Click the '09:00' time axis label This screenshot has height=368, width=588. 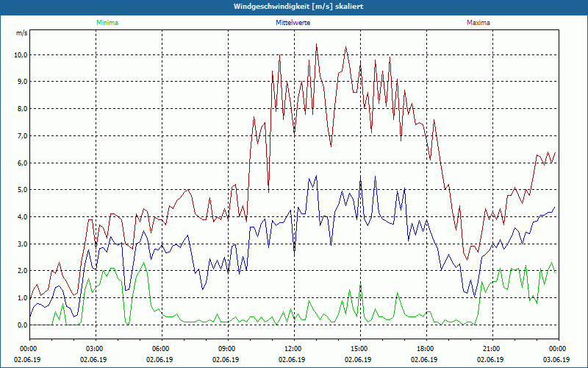[228, 349]
